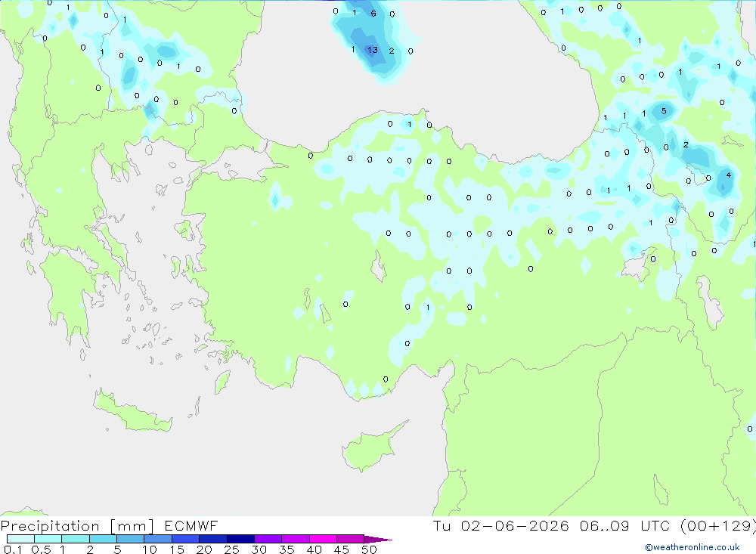
Task: Click the 0.1–0.5 mm lightest cyan legend swatch
Action: click(20, 539)
